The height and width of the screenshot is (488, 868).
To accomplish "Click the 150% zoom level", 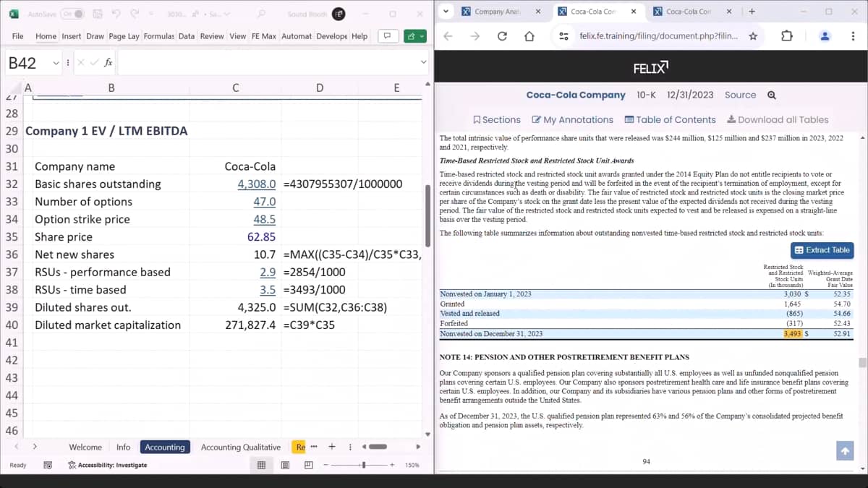I will [412, 466].
